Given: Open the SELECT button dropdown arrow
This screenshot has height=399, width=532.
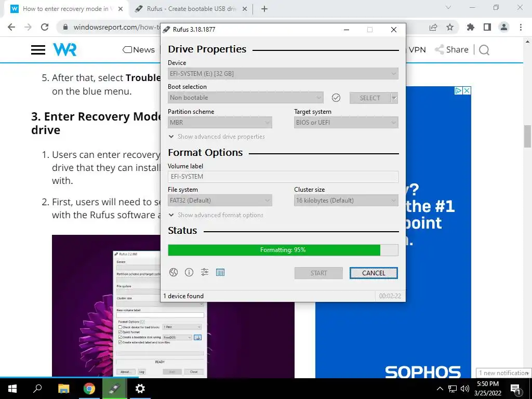Looking at the screenshot, I should (x=394, y=98).
